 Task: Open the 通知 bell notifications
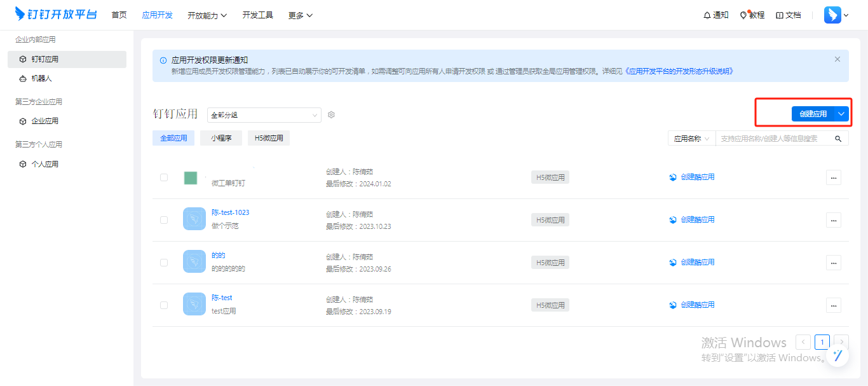(716, 15)
